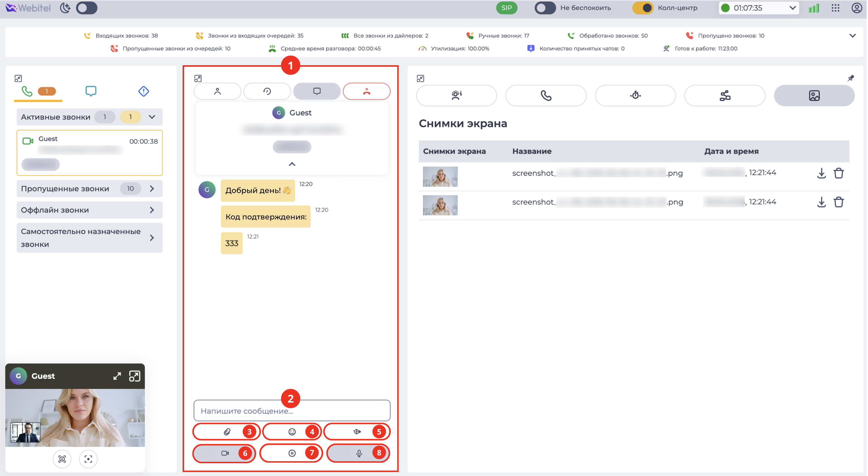
Task: Delete the second screenshot
Action: pyautogui.click(x=839, y=202)
